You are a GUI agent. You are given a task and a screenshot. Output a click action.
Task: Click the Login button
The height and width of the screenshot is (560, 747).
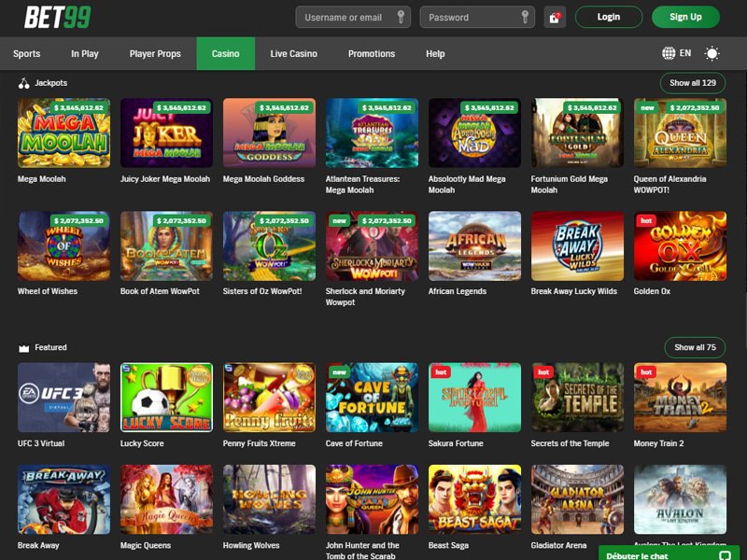609,17
